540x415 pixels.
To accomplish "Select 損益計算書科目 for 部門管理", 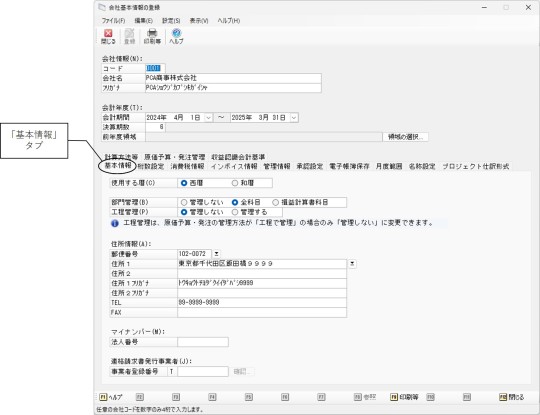I will [x=300, y=202].
